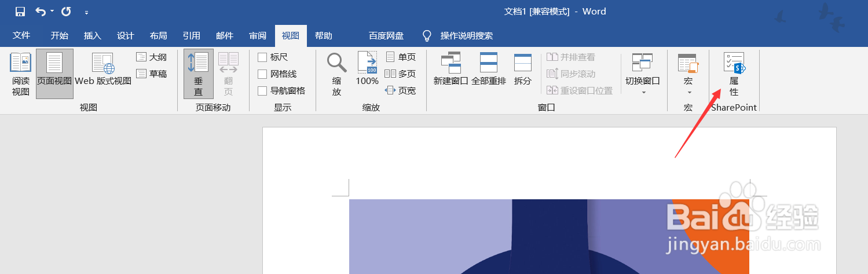The width and height of the screenshot is (868, 274).
Task: Switch to the 邮件 ribbon tab
Action: [x=224, y=36]
